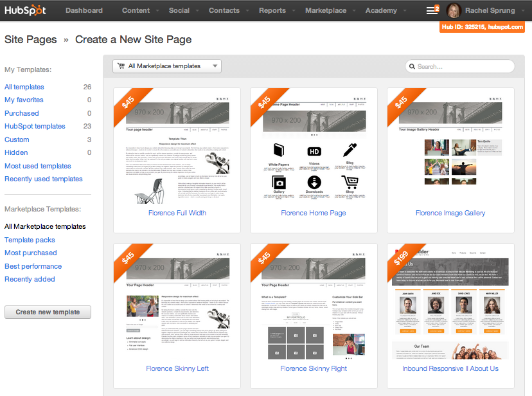Select All templates in My Templates

(x=24, y=87)
